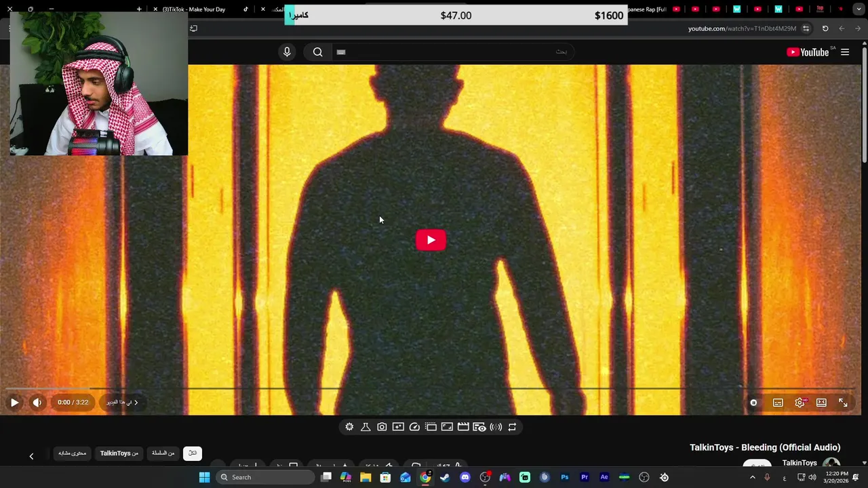Image resolution: width=868 pixels, height=488 pixels.
Task: Click the add-frame icon in enhancer toolbar
Action: click(x=398, y=427)
